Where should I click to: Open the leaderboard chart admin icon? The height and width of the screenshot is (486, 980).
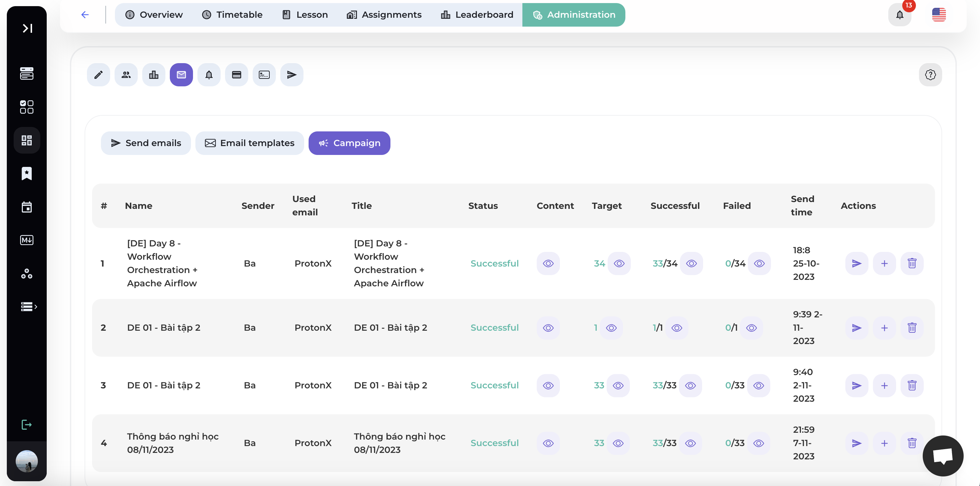[154, 75]
